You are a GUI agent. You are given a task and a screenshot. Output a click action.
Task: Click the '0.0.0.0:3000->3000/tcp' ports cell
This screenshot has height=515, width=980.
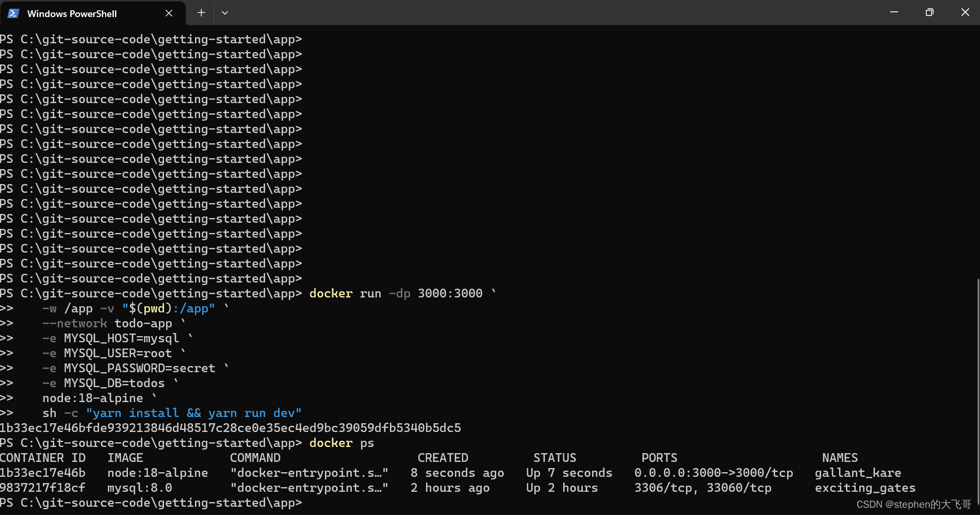coord(714,473)
